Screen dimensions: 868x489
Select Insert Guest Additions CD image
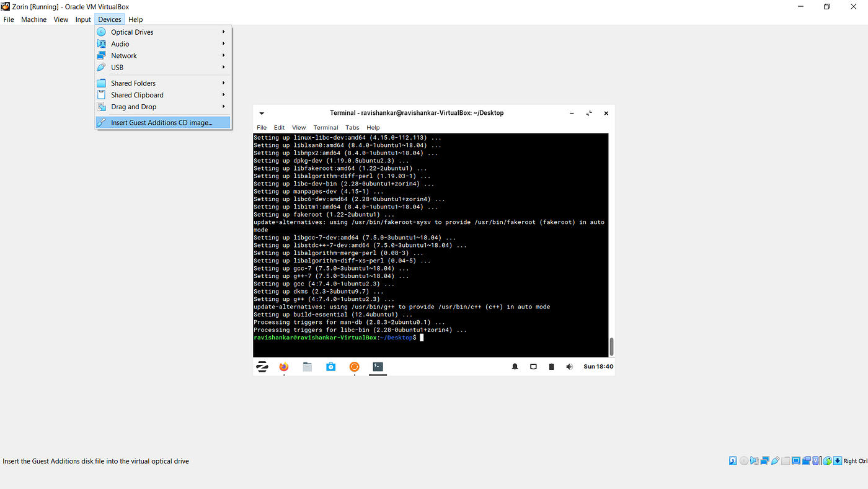click(x=163, y=122)
